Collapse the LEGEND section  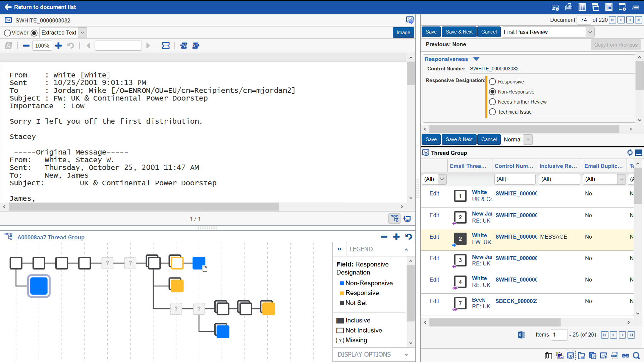406,249
